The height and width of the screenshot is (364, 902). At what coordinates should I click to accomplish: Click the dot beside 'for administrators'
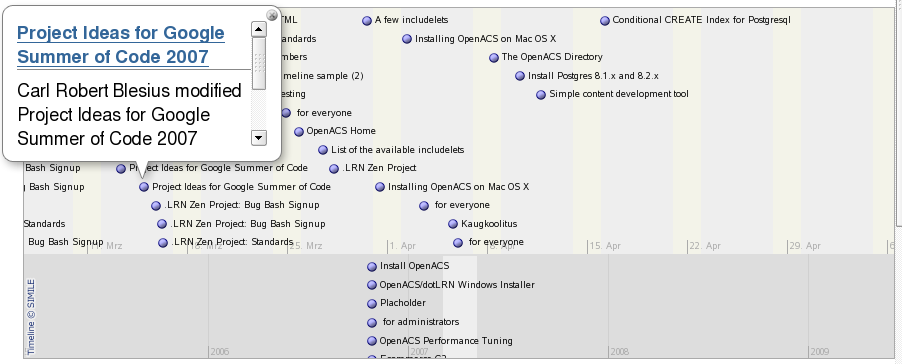coord(372,323)
